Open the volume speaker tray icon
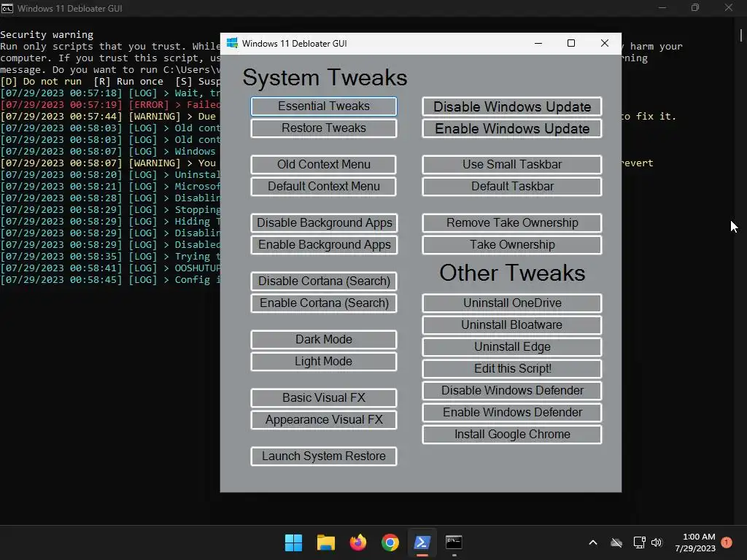 pyautogui.click(x=657, y=542)
